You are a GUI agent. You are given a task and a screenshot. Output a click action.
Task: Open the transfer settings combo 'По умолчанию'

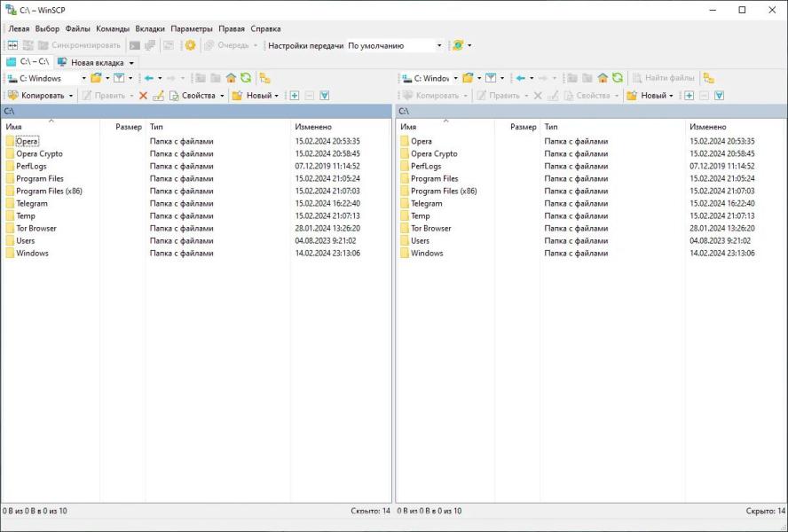click(x=395, y=46)
